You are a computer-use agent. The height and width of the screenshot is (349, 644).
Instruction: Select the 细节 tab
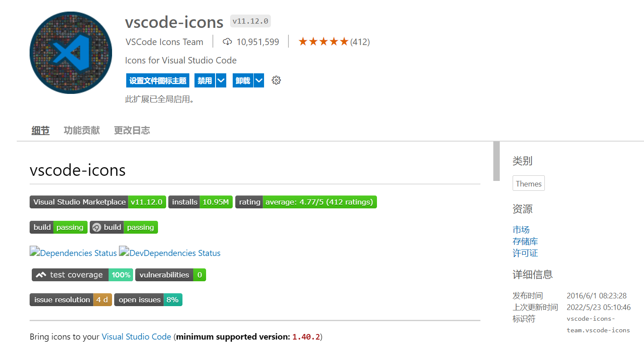click(x=40, y=130)
